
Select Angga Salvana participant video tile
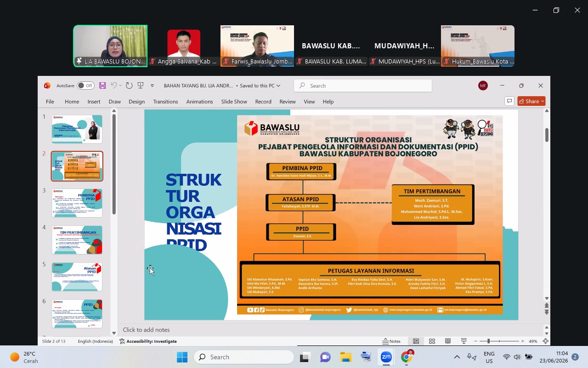click(184, 46)
